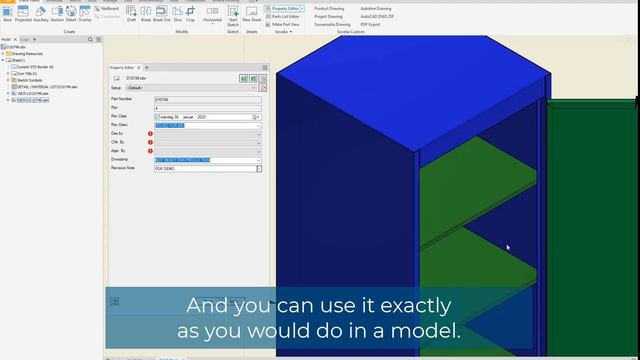This screenshot has width=640, height=360.
Task: Expand the Drawing Resources folder
Action: 3,53
